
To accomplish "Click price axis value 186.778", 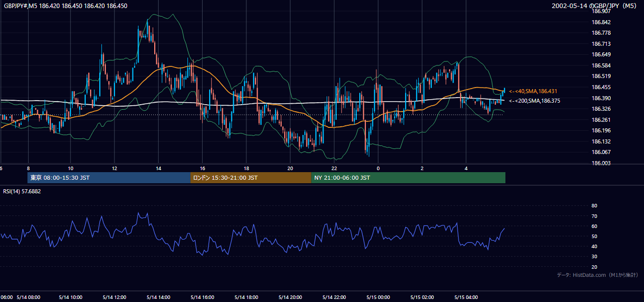I will pos(601,33).
